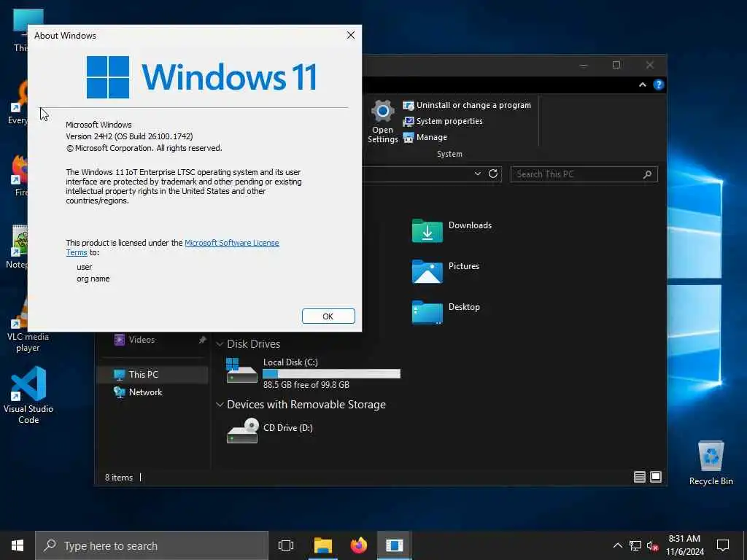Click the 'org name' licensee text

click(93, 279)
